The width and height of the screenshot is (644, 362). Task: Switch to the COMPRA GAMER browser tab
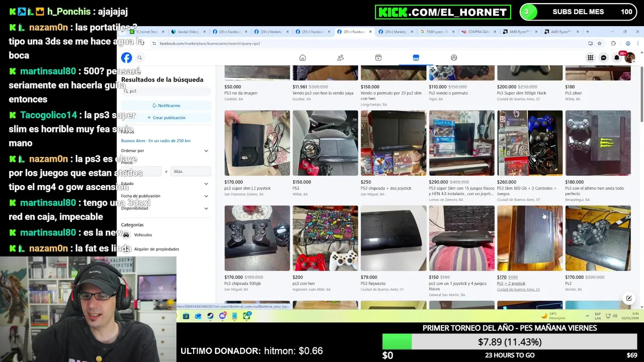pos(478,32)
